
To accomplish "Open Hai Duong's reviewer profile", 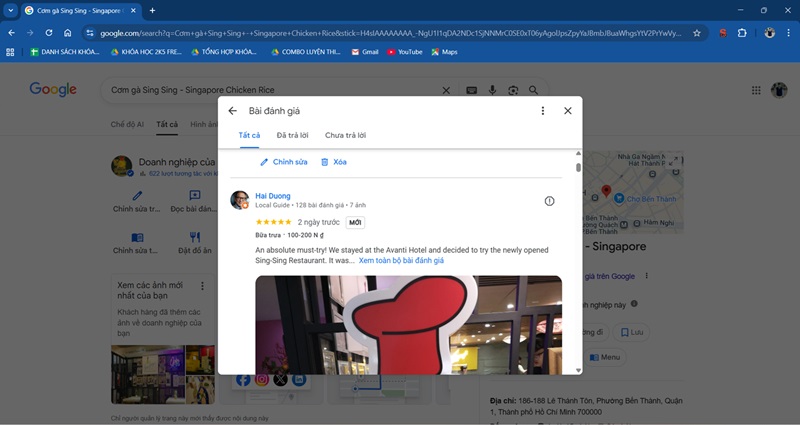I will pyautogui.click(x=272, y=195).
